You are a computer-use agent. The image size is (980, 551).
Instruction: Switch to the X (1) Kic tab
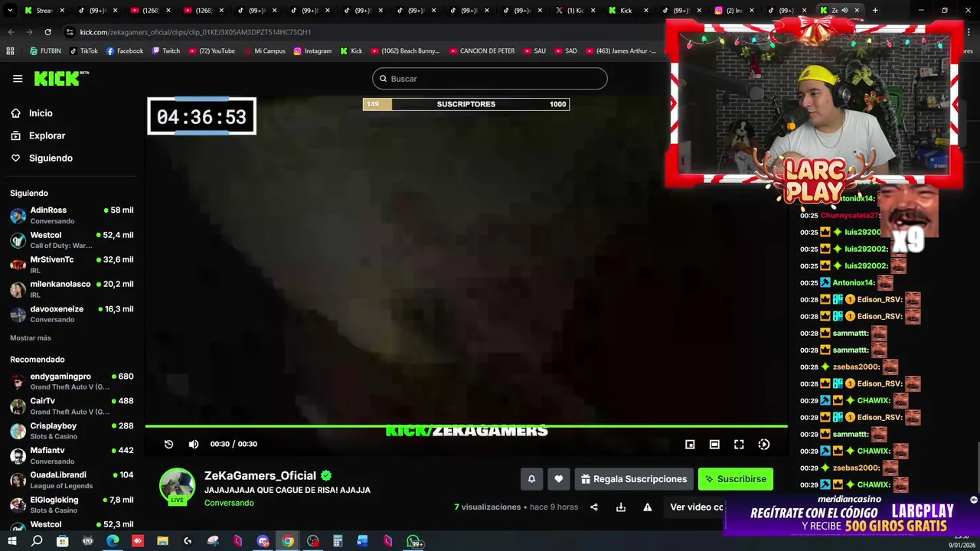point(576,10)
